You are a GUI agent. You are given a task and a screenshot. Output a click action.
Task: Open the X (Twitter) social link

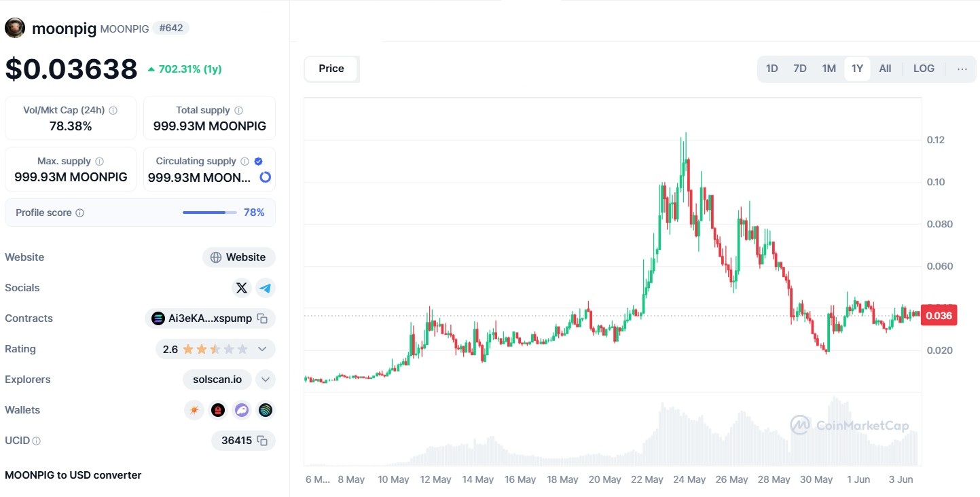tap(241, 288)
